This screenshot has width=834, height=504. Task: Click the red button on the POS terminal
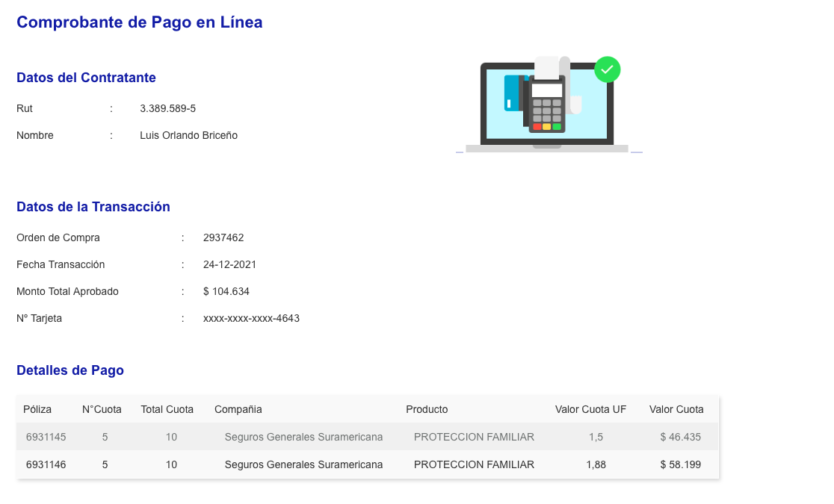pos(537,127)
